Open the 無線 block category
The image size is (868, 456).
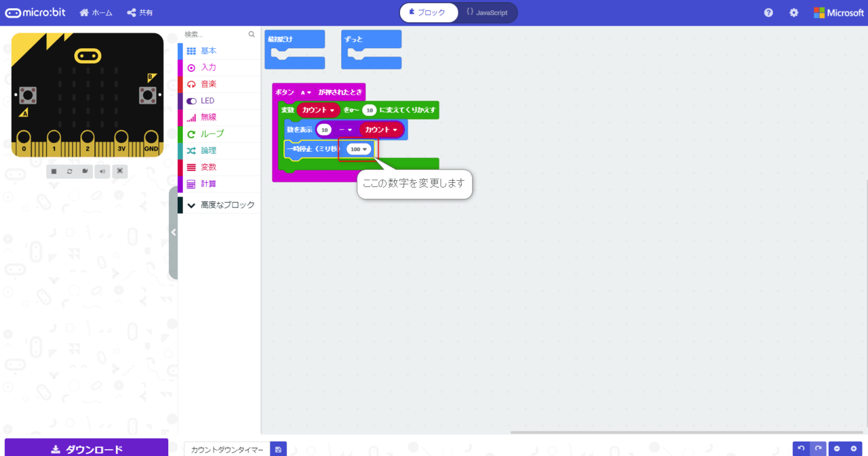click(219, 117)
